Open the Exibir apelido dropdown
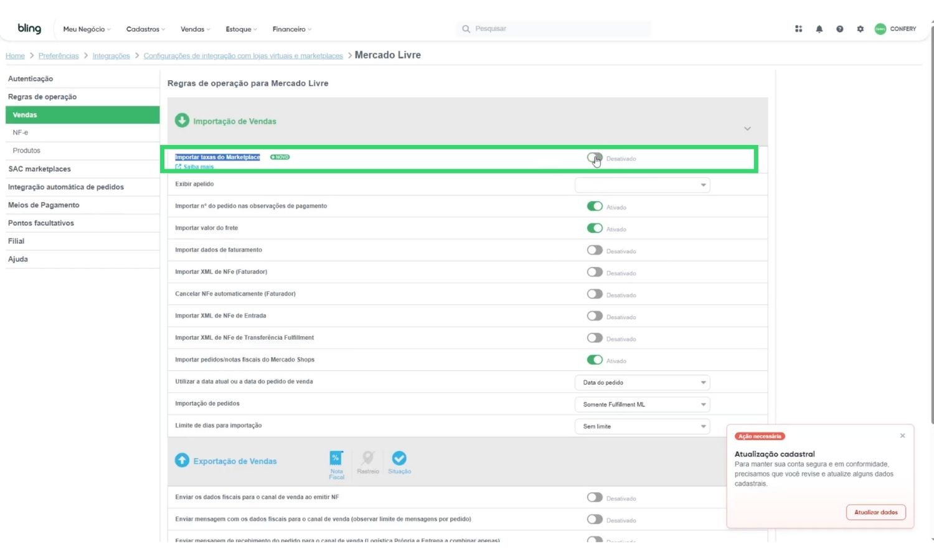Image resolution: width=934 pixels, height=560 pixels. (x=642, y=185)
